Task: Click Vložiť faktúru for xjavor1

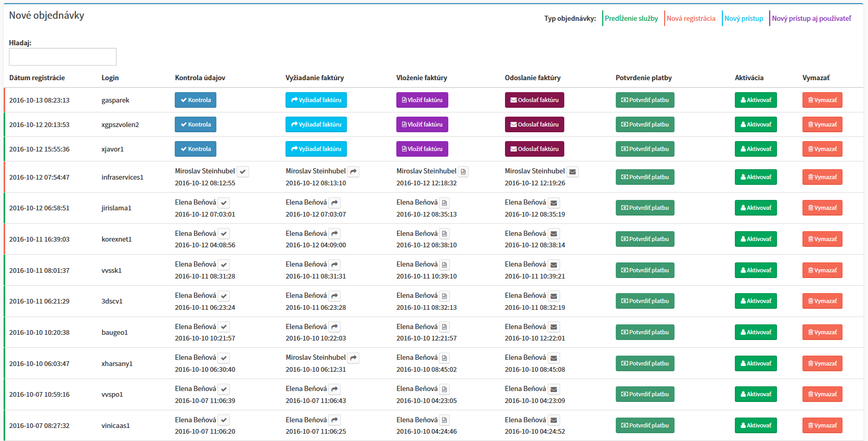Action: pyautogui.click(x=422, y=149)
